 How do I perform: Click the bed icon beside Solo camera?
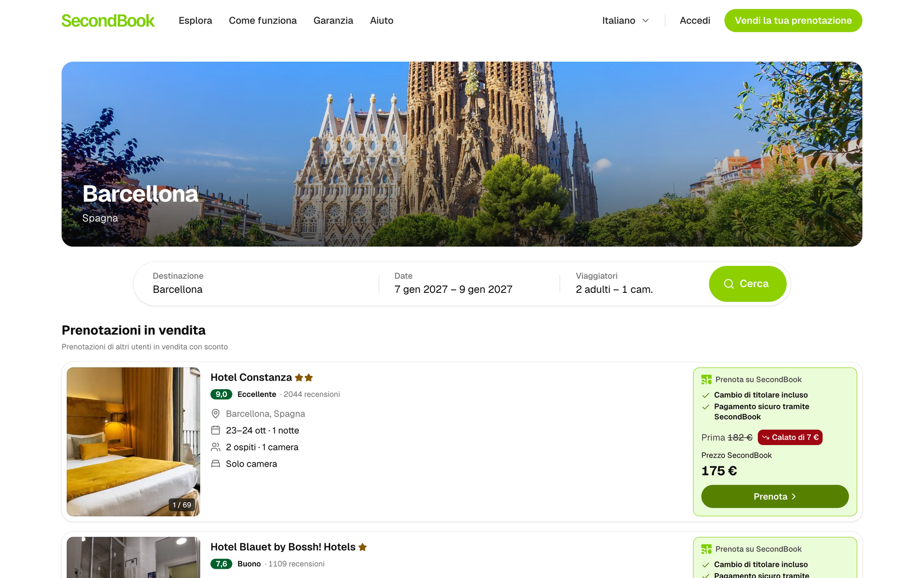coord(216,464)
